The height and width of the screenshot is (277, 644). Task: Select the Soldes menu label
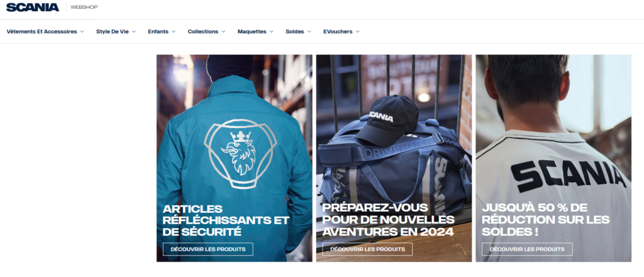pos(295,31)
